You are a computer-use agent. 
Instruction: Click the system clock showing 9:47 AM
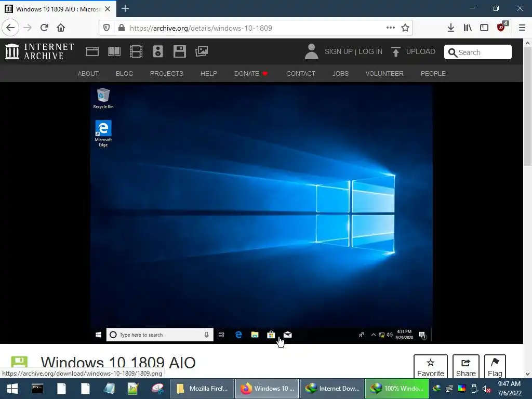pyautogui.click(x=509, y=389)
